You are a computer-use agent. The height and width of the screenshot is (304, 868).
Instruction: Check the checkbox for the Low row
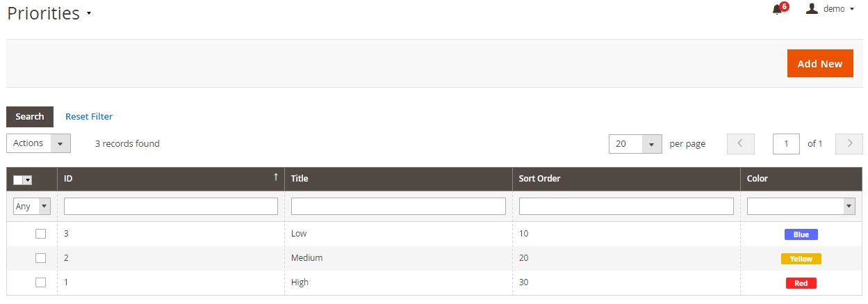[x=40, y=234]
